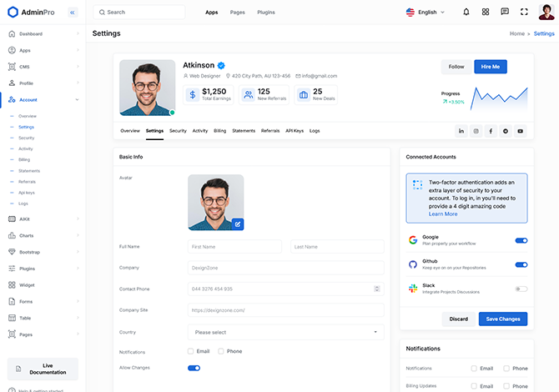Switch to the Billing tab
This screenshot has height=392, width=559.
coord(219,131)
